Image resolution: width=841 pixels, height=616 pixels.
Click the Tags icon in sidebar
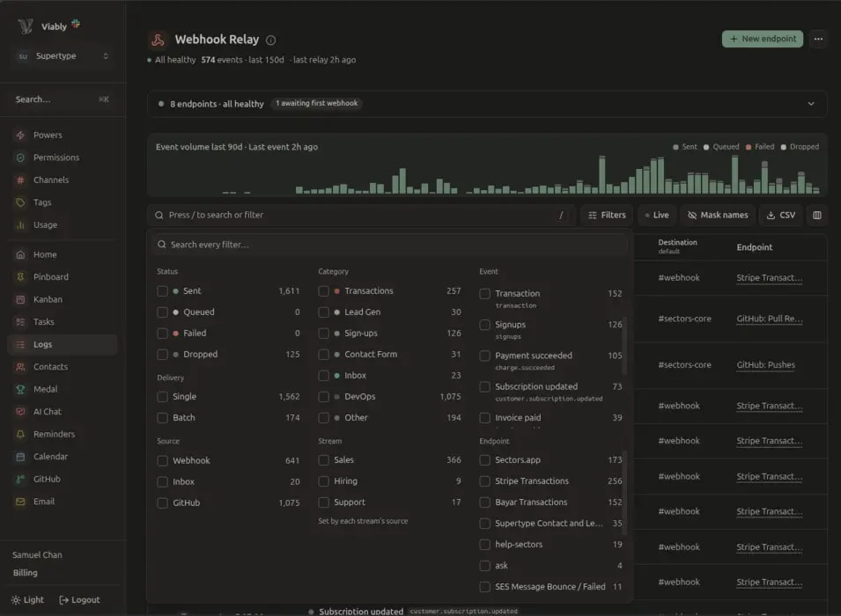pos(20,202)
